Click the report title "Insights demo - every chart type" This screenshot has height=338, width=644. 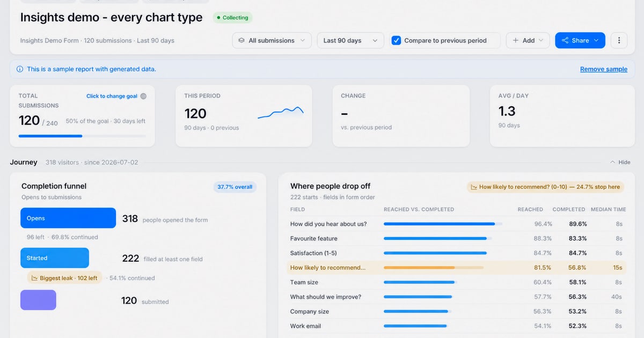tap(112, 17)
